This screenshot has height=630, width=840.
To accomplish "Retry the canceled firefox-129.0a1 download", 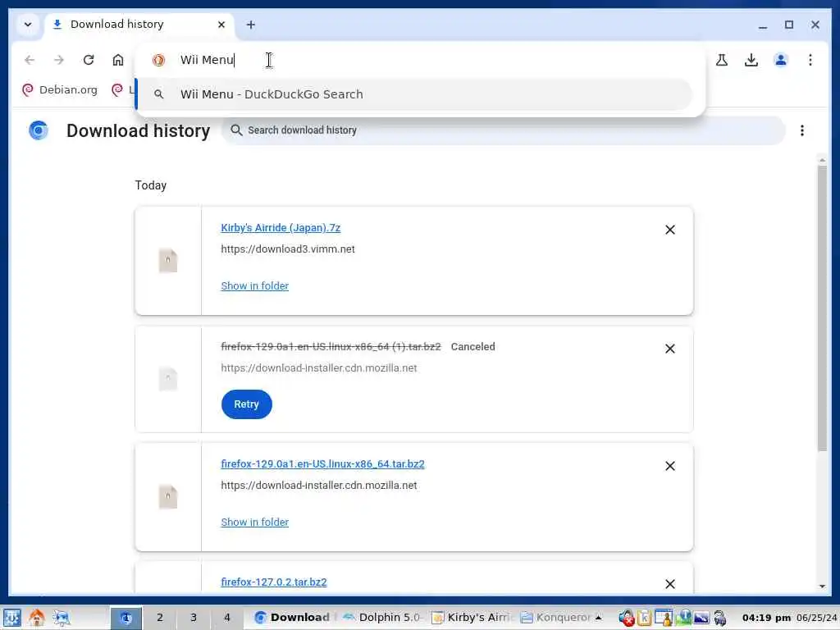I will coord(246,404).
